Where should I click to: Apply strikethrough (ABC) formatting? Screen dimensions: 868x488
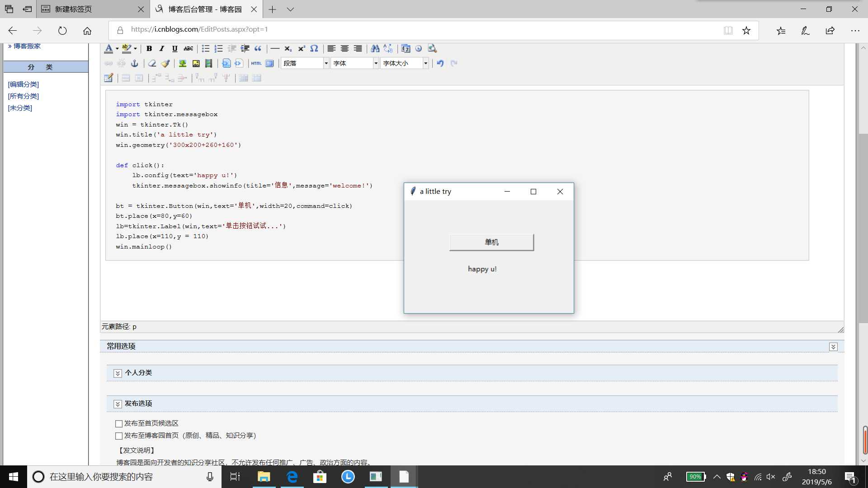(x=188, y=49)
